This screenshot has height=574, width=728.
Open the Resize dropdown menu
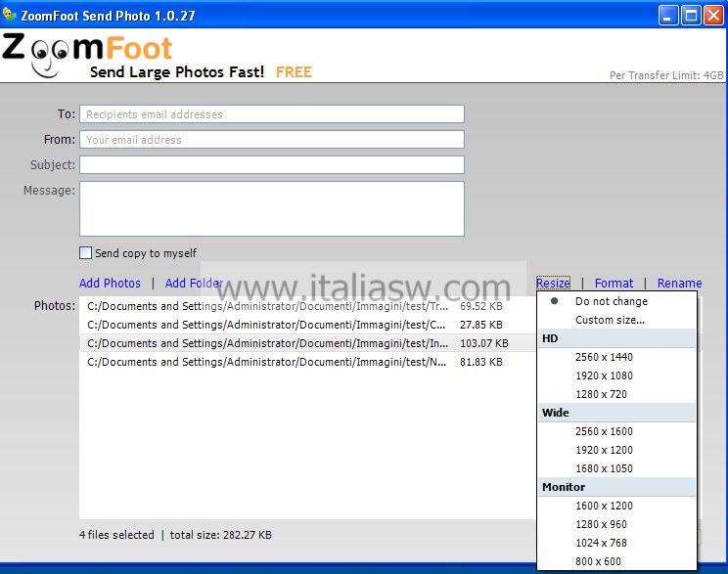coord(553,283)
